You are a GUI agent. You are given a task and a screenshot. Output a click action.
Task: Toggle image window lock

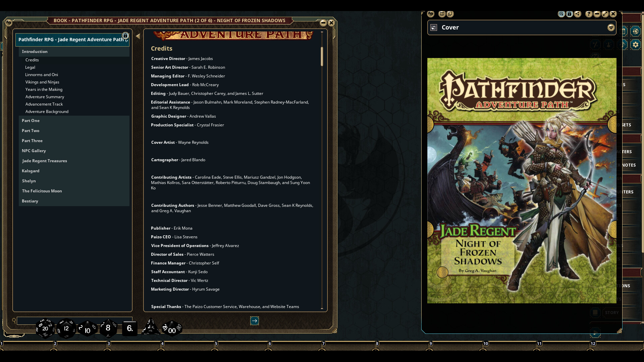[x=570, y=14]
